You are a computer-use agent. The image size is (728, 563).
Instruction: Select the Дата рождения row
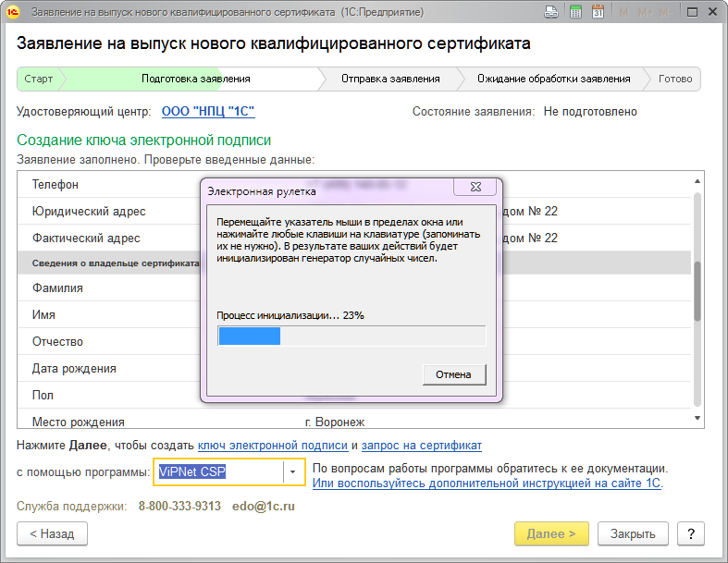point(354,369)
